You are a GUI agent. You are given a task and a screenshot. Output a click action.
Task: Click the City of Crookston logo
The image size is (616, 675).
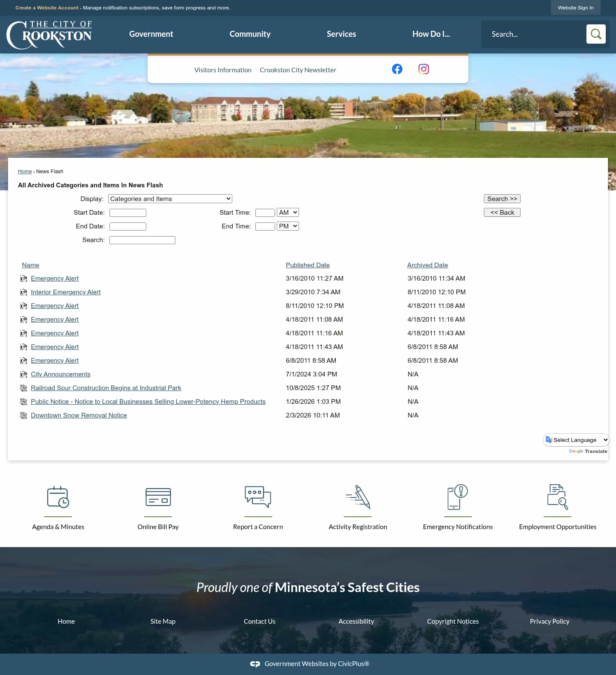(x=49, y=35)
